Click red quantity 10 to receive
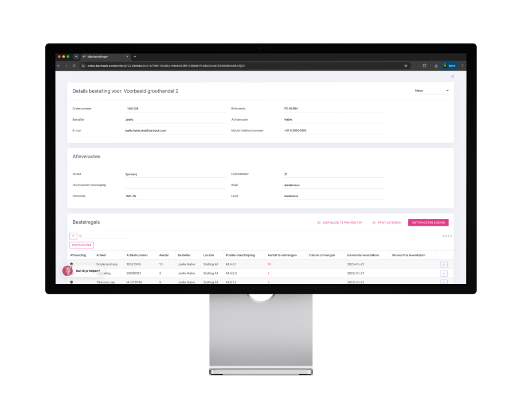Viewport: 532px width, 399px height. 269,265
